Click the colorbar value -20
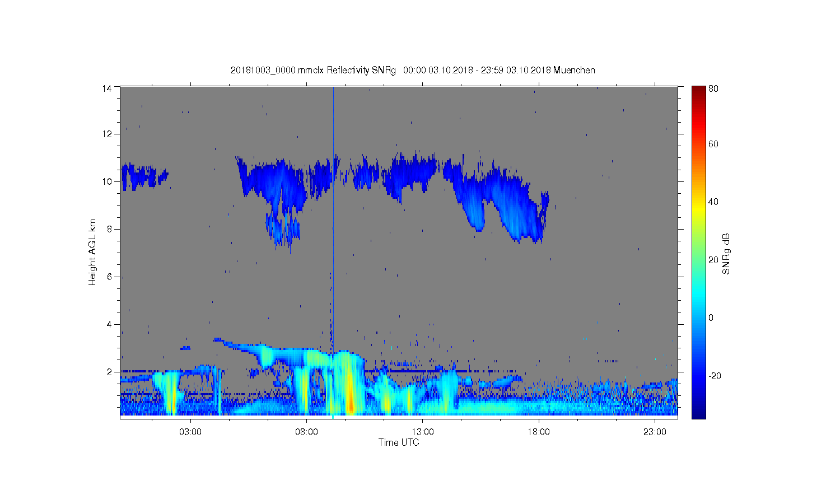The height and width of the screenshot is (504, 840). pyautogui.click(x=715, y=376)
